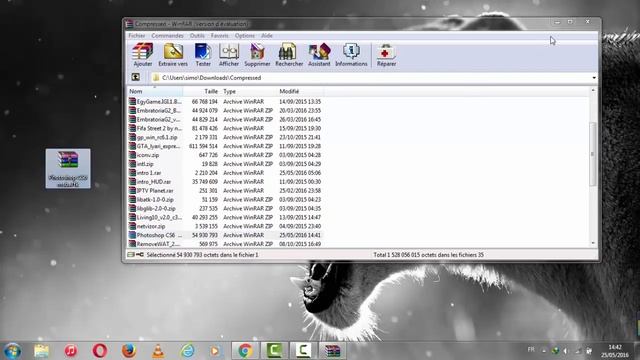Launch iTunes from the taskbar
The image size is (640, 360).
click(71, 351)
